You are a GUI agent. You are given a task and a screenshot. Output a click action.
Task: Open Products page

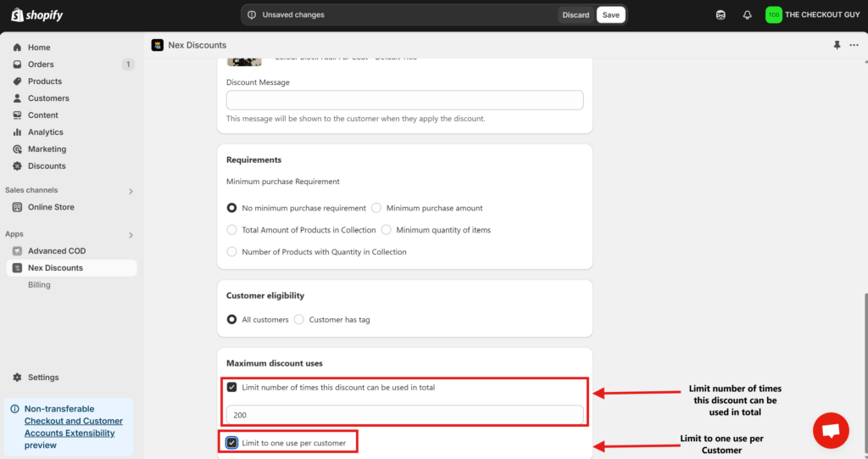click(x=45, y=81)
